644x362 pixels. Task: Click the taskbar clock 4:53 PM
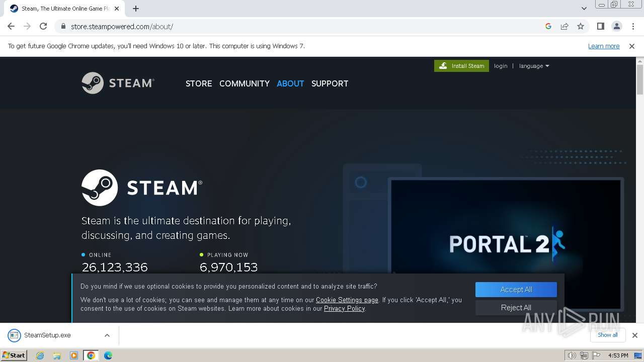coord(618,355)
